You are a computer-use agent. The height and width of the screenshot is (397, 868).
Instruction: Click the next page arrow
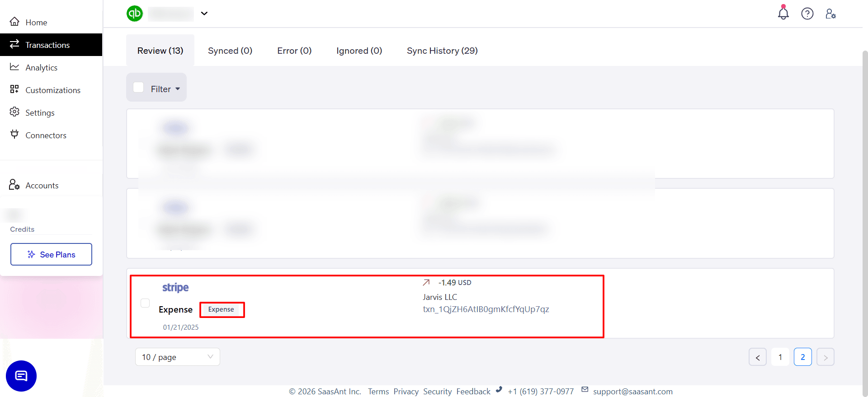pyautogui.click(x=826, y=357)
